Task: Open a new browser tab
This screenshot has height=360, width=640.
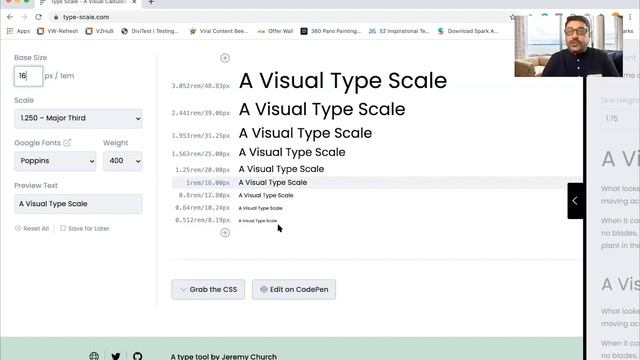Action: (151, 2)
